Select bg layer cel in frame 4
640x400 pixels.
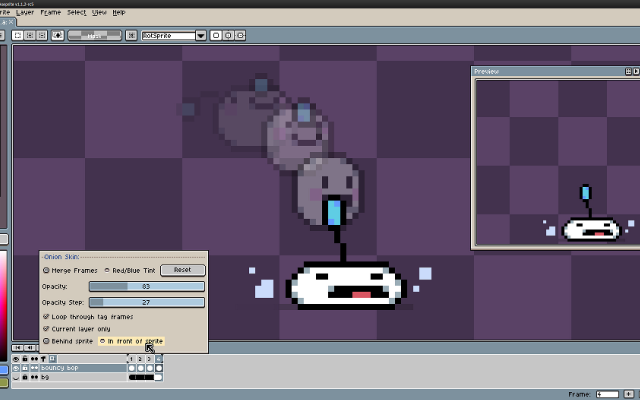click(159, 377)
